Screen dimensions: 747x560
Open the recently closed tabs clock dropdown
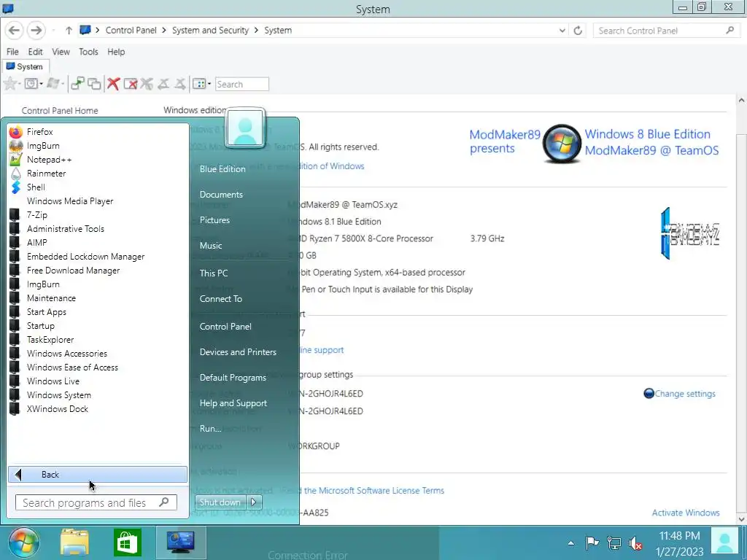click(x=34, y=84)
